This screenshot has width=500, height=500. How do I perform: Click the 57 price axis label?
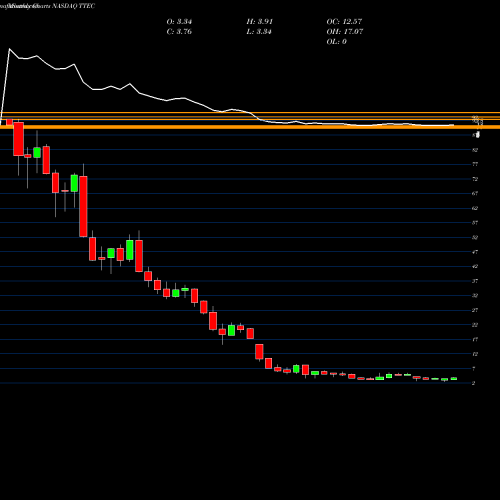475,223
